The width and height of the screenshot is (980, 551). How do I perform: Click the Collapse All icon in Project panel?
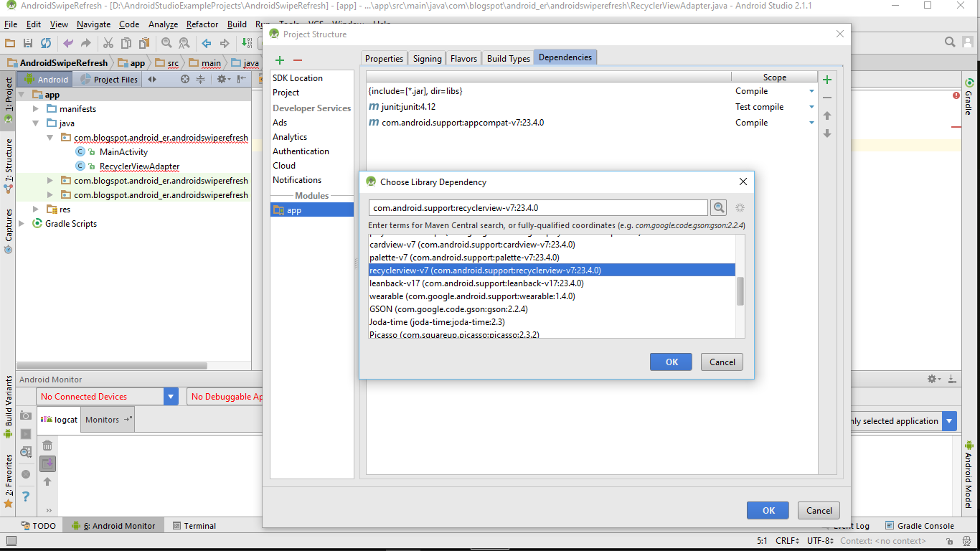coord(201,80)
